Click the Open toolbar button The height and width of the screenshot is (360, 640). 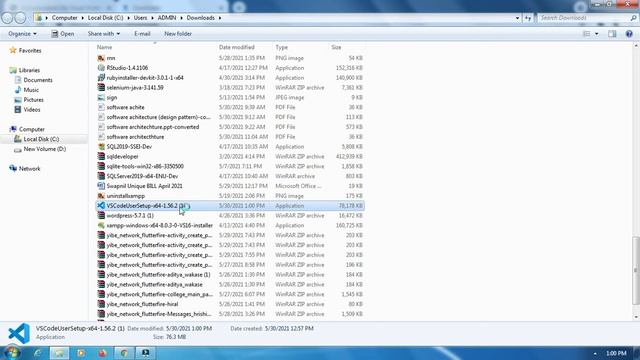pos(62,34)
